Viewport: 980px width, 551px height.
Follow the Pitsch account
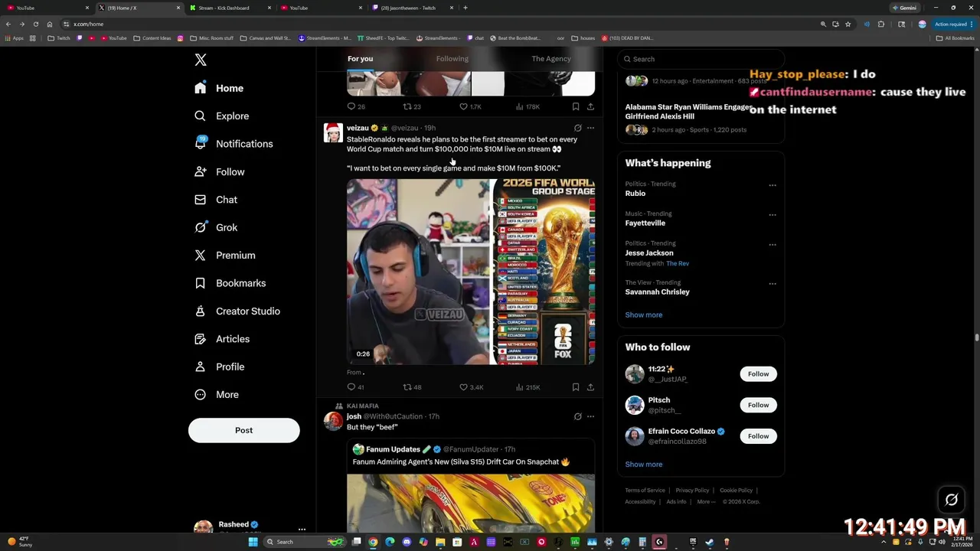click(758, 405)
